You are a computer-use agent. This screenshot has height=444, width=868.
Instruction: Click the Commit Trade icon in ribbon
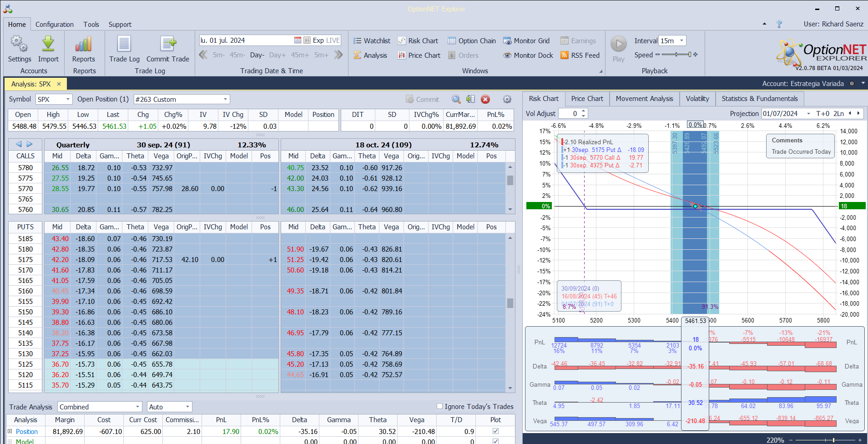168,44
